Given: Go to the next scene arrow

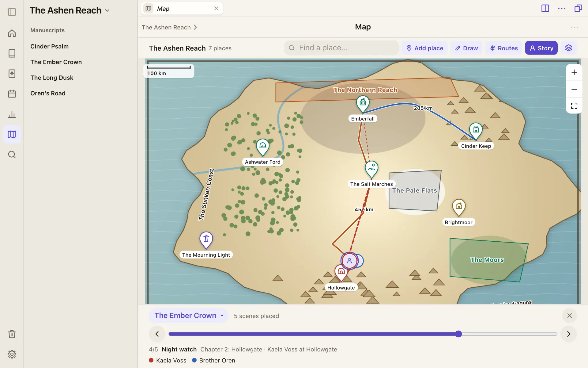Looking at the screenshot, I should pyautogui.click(x=569, y=334).
